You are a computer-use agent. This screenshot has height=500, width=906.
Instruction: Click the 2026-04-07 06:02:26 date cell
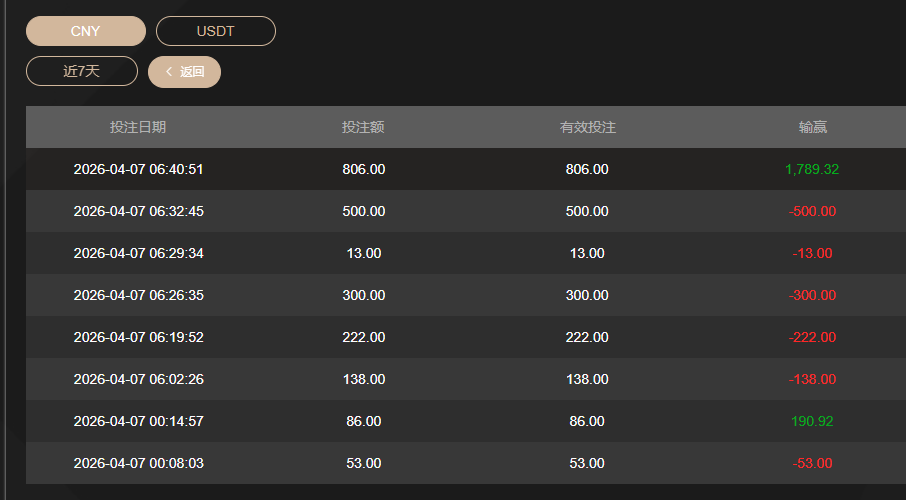[138, 379]
